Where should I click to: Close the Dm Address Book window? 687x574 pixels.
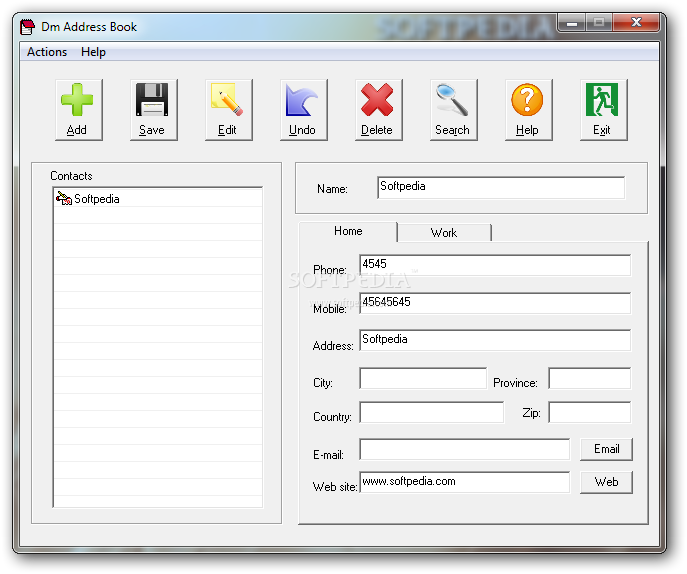coord(636,23)
